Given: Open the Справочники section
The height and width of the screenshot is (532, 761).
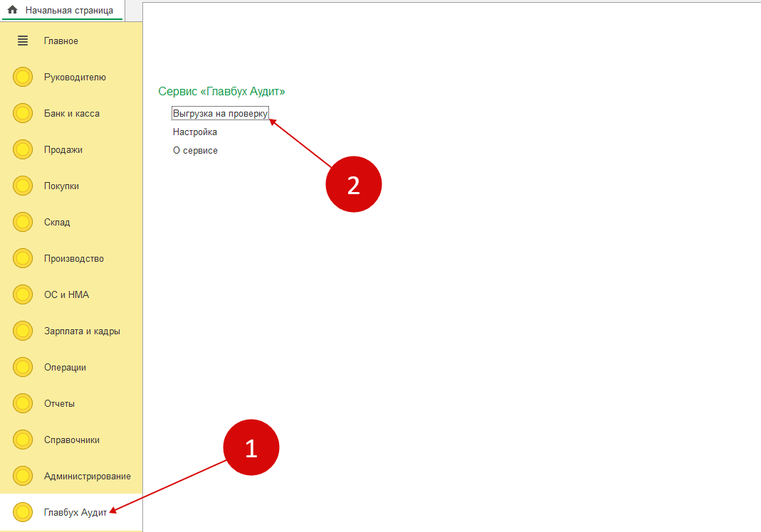Looking at the screenshot, I should 71,440.
